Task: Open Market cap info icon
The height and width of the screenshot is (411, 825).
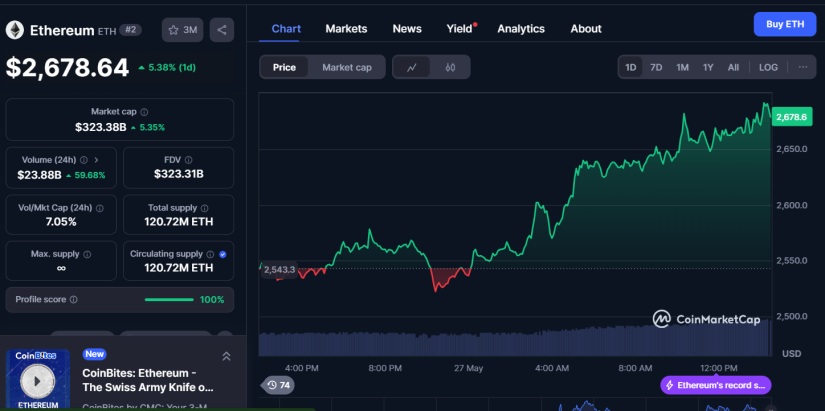Action: click(x=144, y=112)
